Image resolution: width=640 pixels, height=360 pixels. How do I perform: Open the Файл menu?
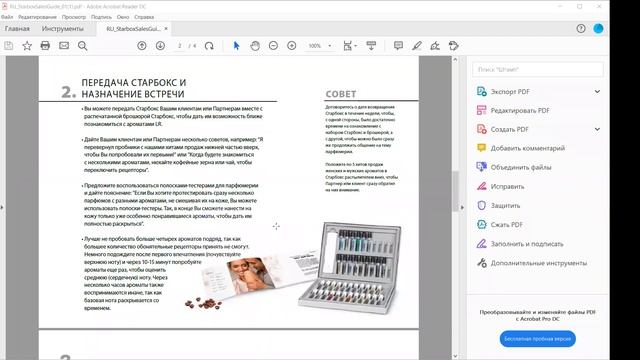click(x=7, y=17)
